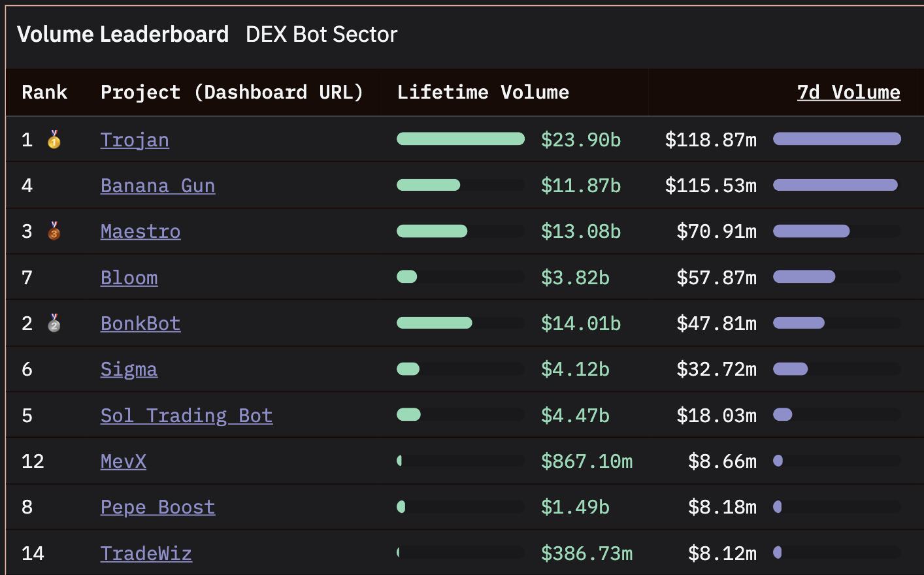Click the Rank column header
Viewport: 924px width, 575px height.
(44, 92)
